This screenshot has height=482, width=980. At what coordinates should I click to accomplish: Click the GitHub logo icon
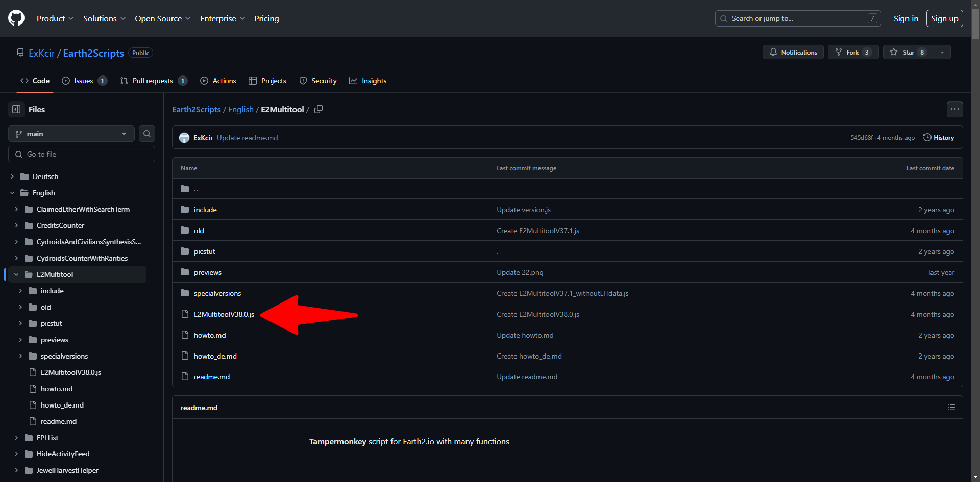(16, 18)
